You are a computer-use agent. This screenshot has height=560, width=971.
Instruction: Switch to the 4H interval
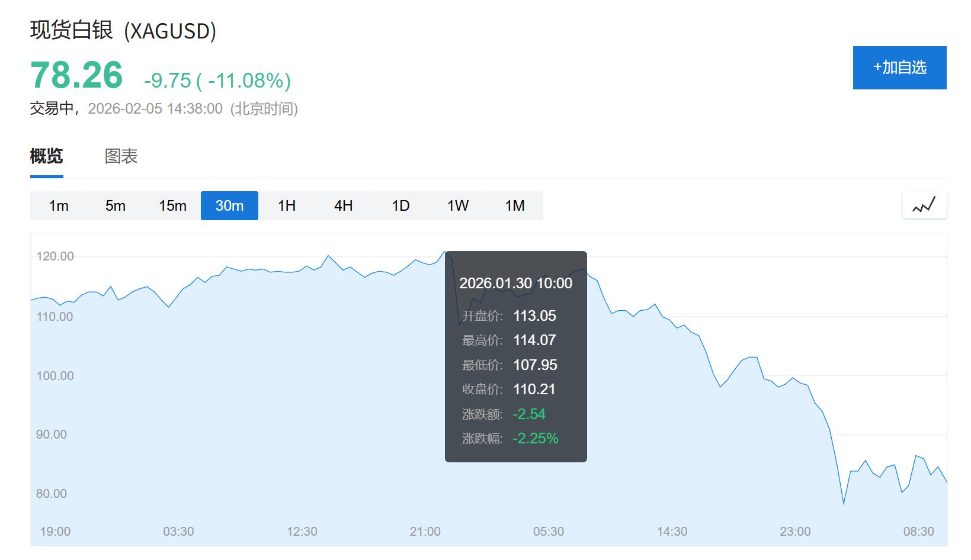click(344, 205)
